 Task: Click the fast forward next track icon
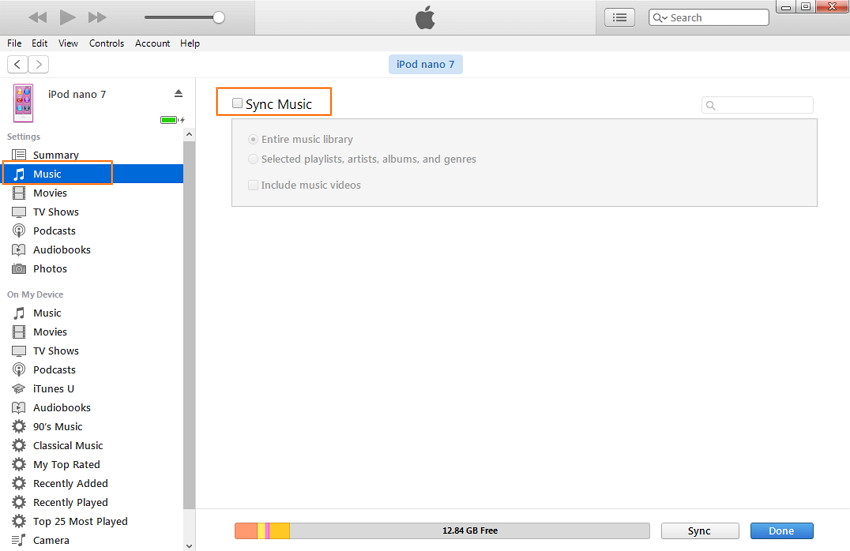(97, 17)
